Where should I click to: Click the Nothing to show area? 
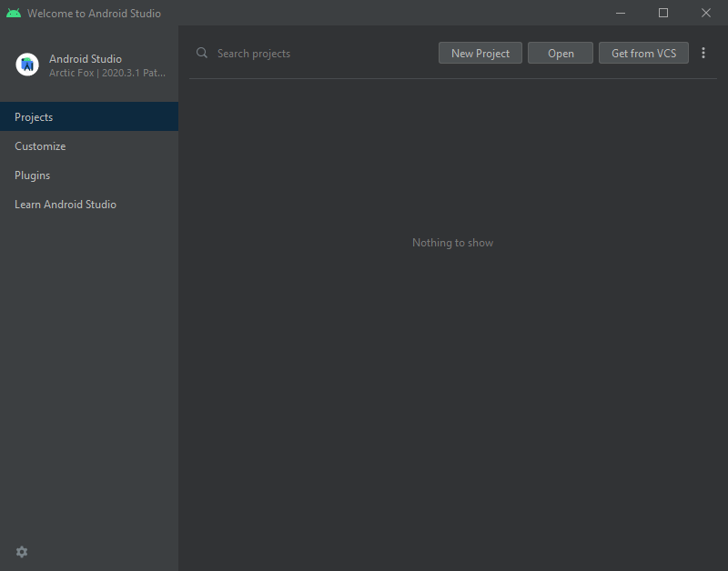point(452,243)
